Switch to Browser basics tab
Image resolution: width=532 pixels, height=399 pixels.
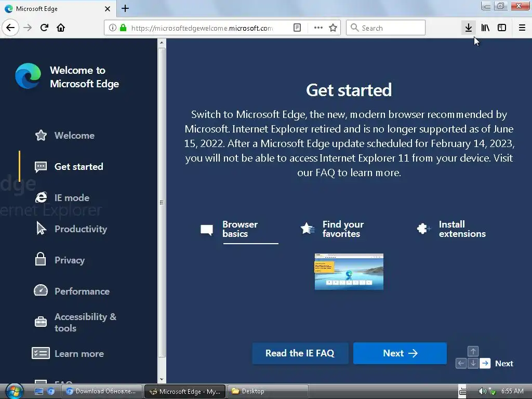coord(240,229)
